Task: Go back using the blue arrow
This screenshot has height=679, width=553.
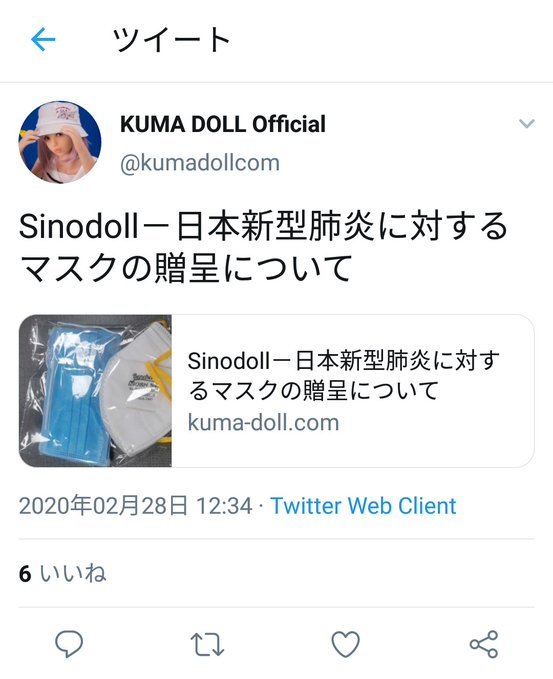Action: [43, 39]
